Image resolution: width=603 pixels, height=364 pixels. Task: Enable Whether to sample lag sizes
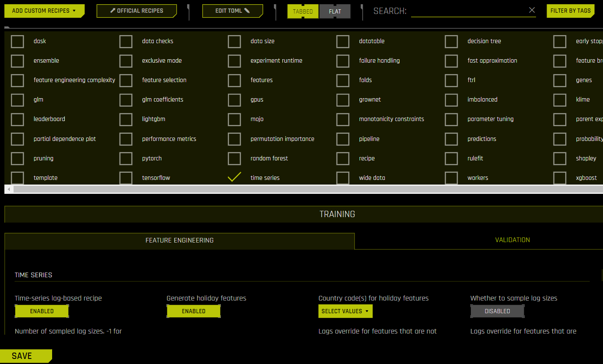click(x=497, y=311)
